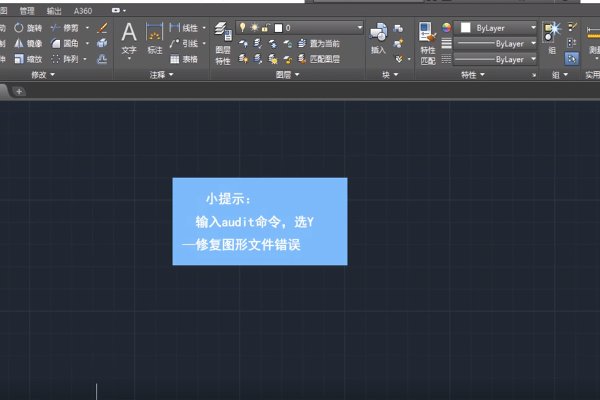Expand the Groups (组) panel
Image resolution: width=600 pixels, height=400 pixels.
tap(560, 75)
